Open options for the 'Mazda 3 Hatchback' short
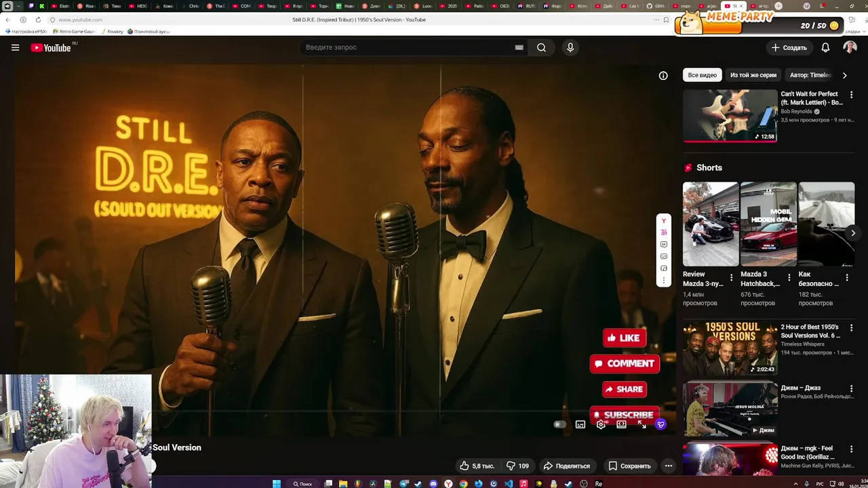 point(789,278)
